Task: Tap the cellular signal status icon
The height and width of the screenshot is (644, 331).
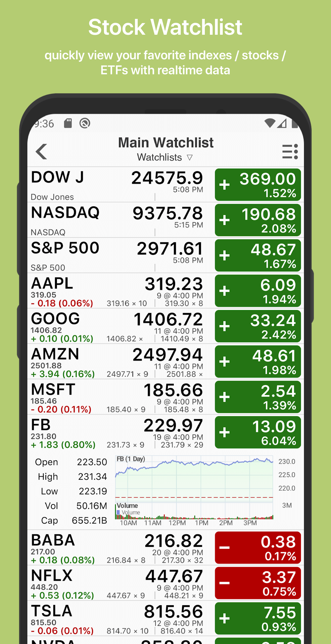Action: point(282,123)
